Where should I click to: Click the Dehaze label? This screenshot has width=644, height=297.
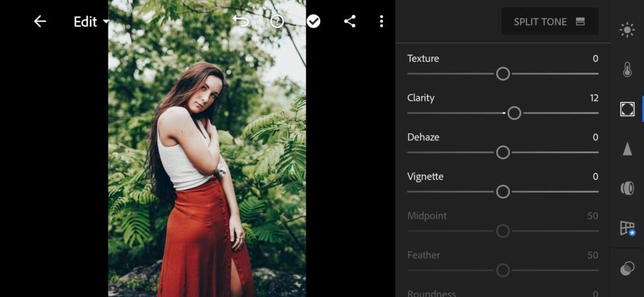423,138
